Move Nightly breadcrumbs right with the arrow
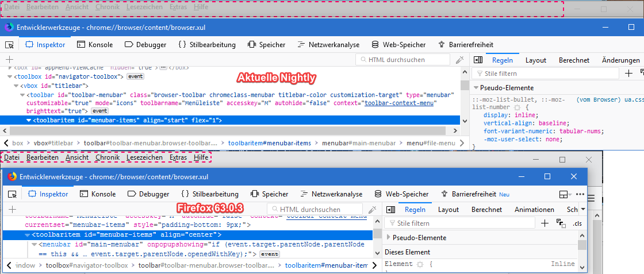 [x=462, y=143]
